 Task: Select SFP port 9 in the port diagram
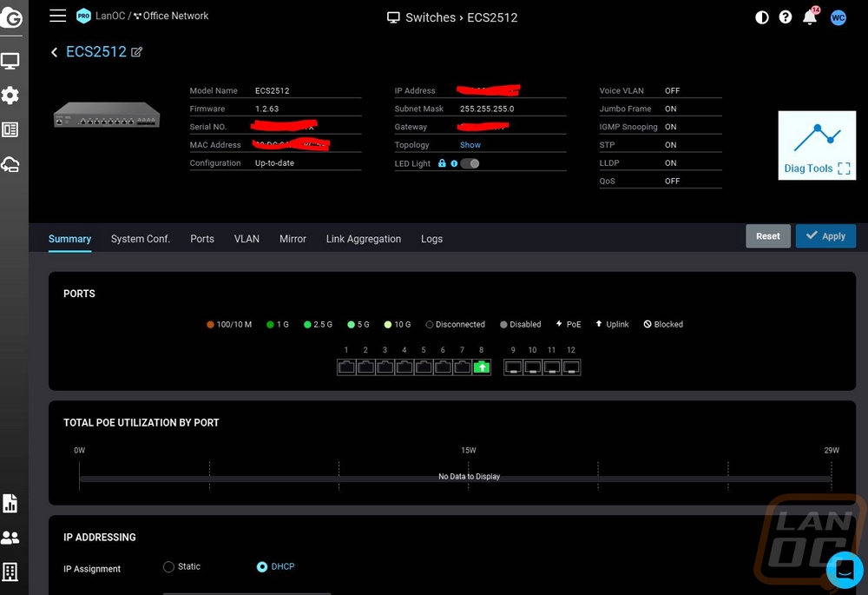pos(513,367)
